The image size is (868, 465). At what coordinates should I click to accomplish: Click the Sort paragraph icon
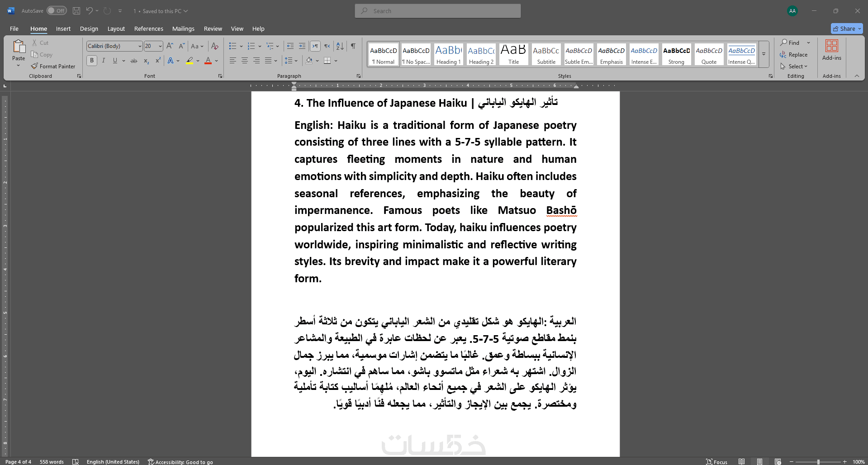(340, 46)
